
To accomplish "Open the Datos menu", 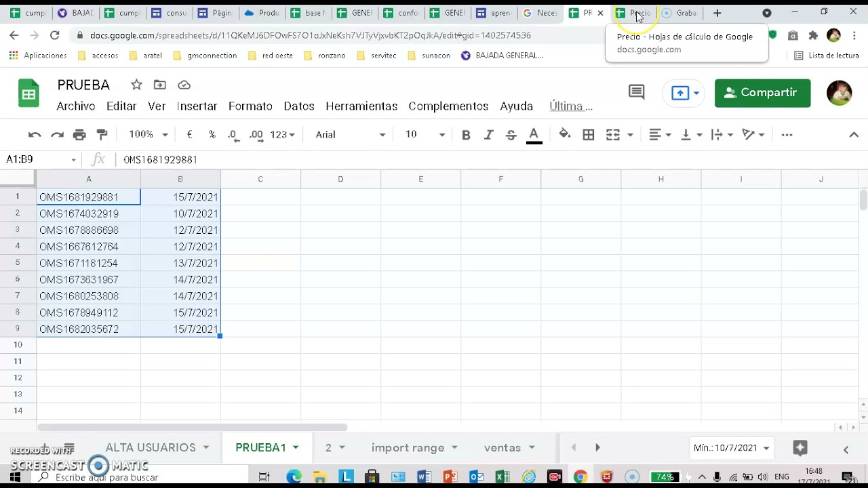I will (299, 106).
